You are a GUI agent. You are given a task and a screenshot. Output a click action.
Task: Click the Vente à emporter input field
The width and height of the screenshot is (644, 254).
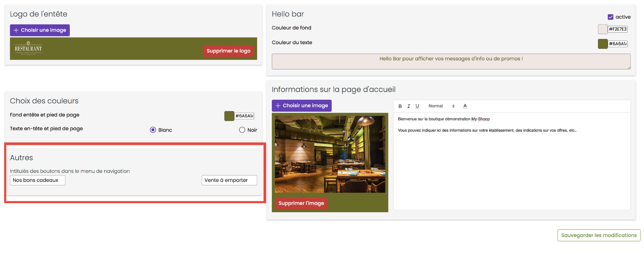[x=229, y=180]
